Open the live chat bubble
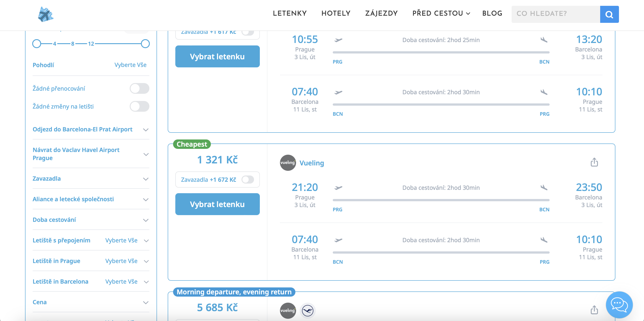Image resolution: width=644 pixels, height=321 pixels. [x=619, y=304]
